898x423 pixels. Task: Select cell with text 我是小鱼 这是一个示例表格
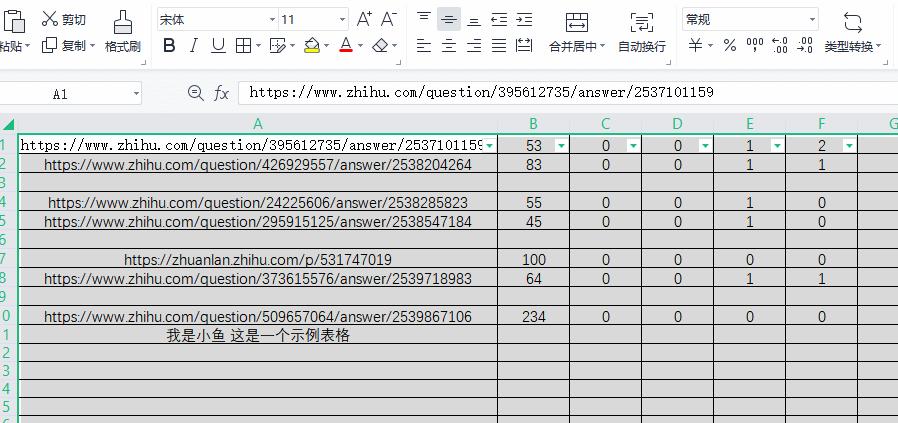coord(258,335)
